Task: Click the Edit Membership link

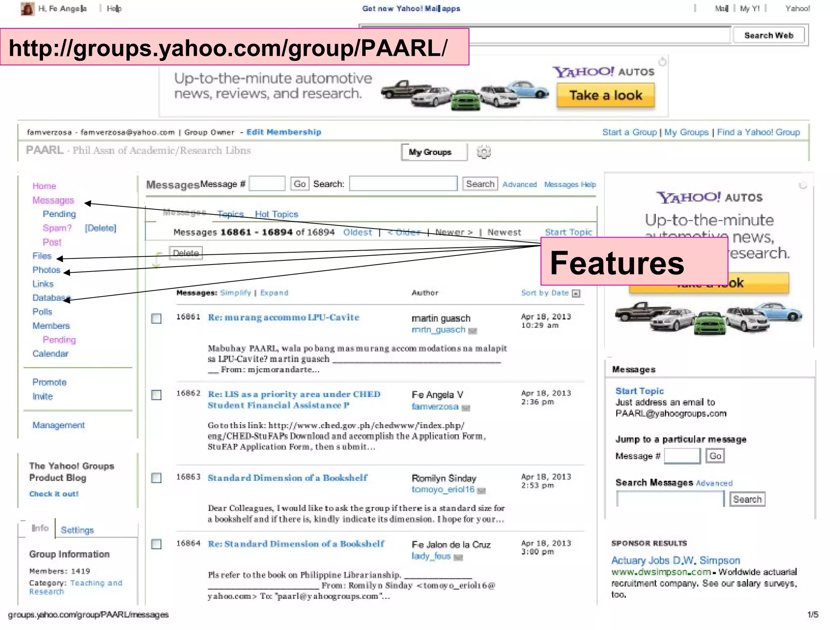Action: [284, 132]
